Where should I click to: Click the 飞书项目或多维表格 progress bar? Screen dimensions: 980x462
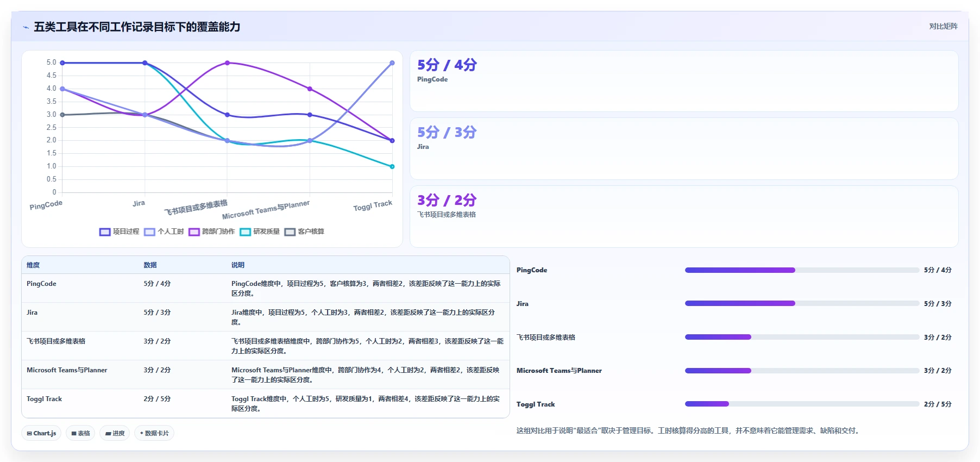tap(802, 337)
